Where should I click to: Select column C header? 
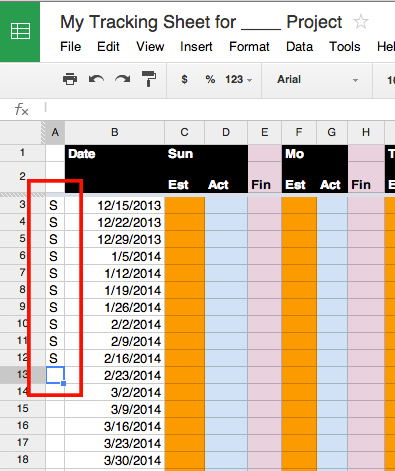pos(184,133)
